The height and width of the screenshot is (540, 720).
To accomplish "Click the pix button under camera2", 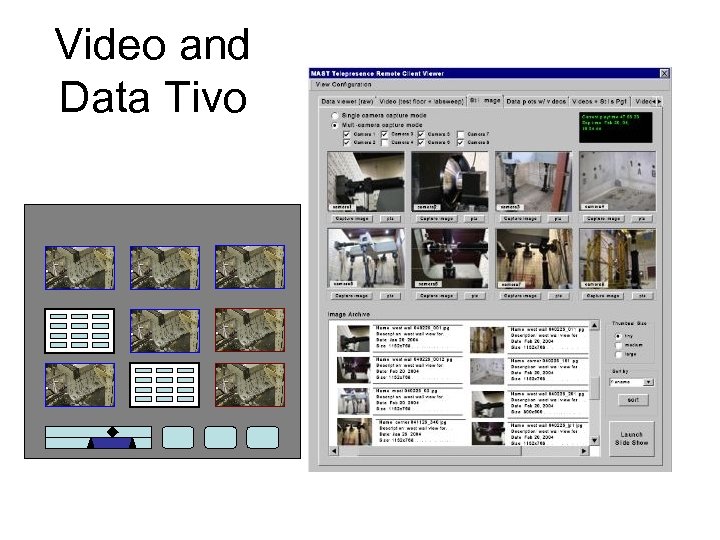I will pyautogui.click(x=474, y=219).
